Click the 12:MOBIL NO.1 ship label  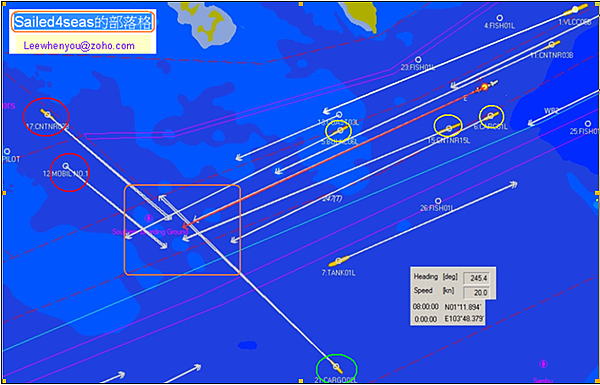coord(65,173)
